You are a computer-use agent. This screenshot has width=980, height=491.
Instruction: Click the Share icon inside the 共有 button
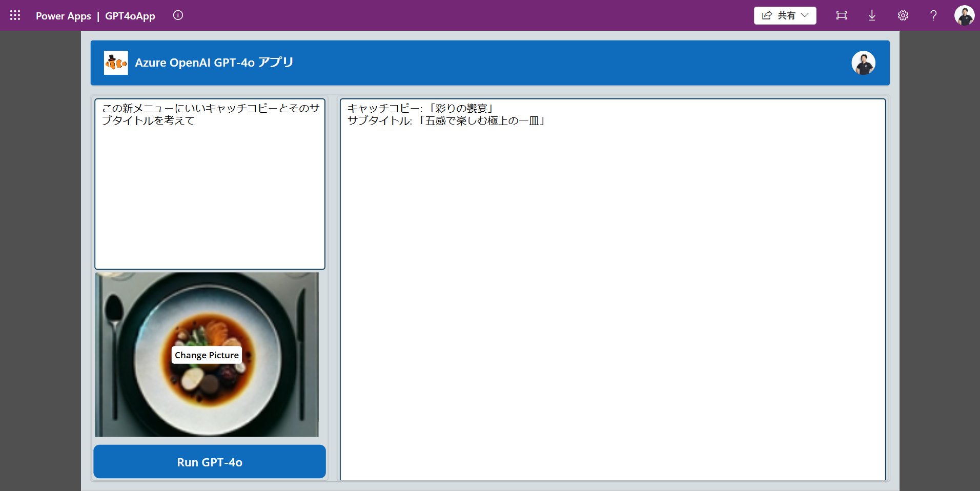[766, 15]
